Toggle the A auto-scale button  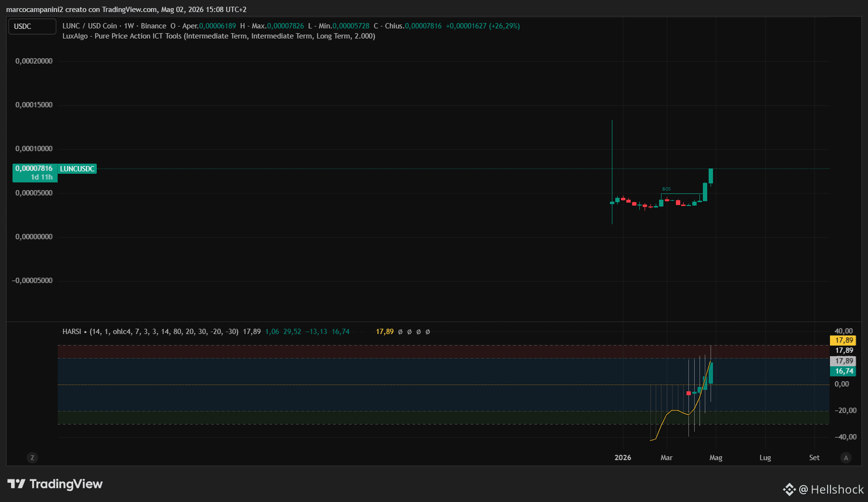846,458
